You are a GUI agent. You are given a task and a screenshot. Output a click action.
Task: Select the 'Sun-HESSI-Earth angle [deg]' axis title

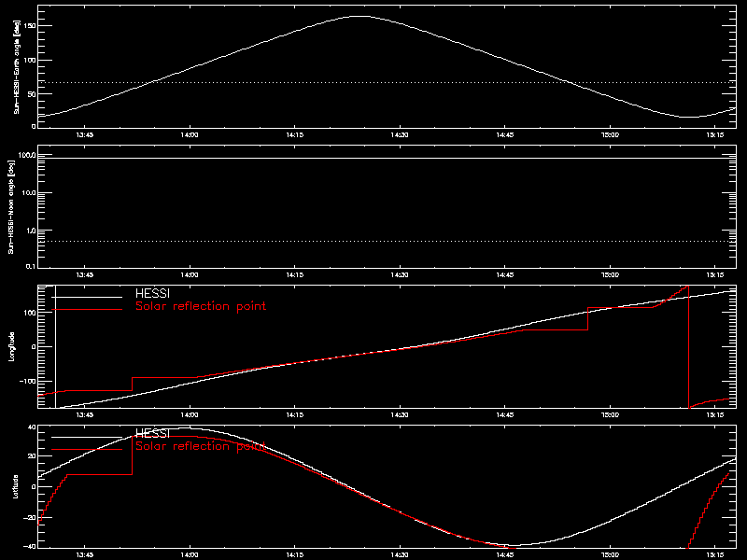click(17, 67)
